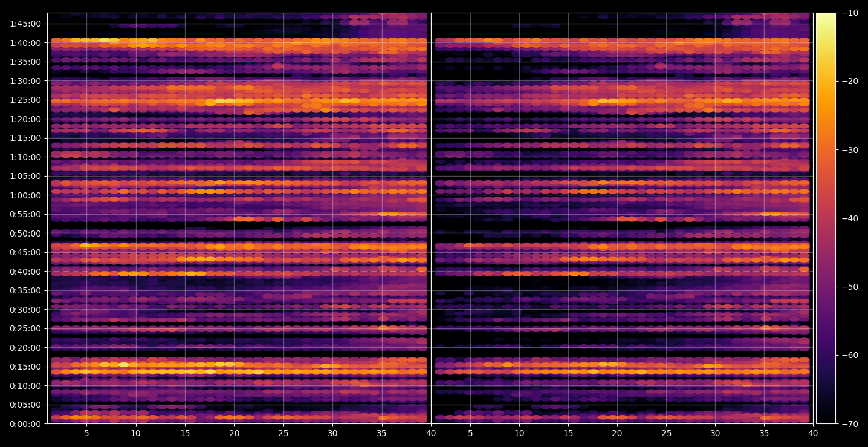Select the 1:00:00 time label
This screenshot has width=868, height=447.
click(x=25, y=195)
